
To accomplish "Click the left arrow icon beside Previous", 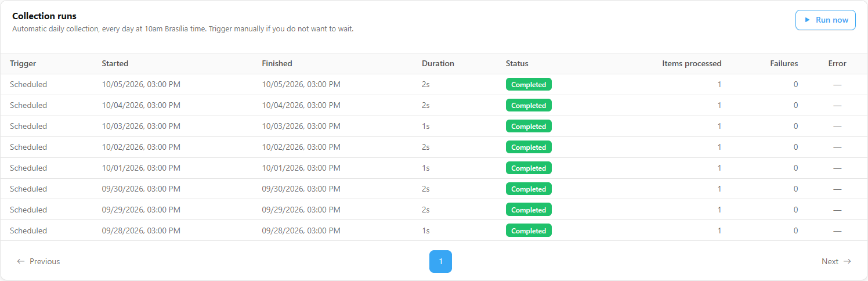I will click(x=21, y=261).
